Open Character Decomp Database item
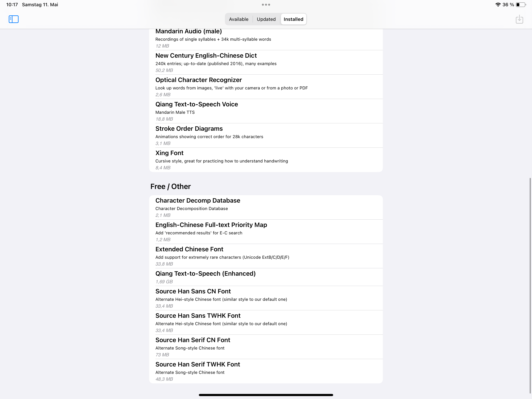The width and height of the screenshot is (532, 399). click(266, 207)
